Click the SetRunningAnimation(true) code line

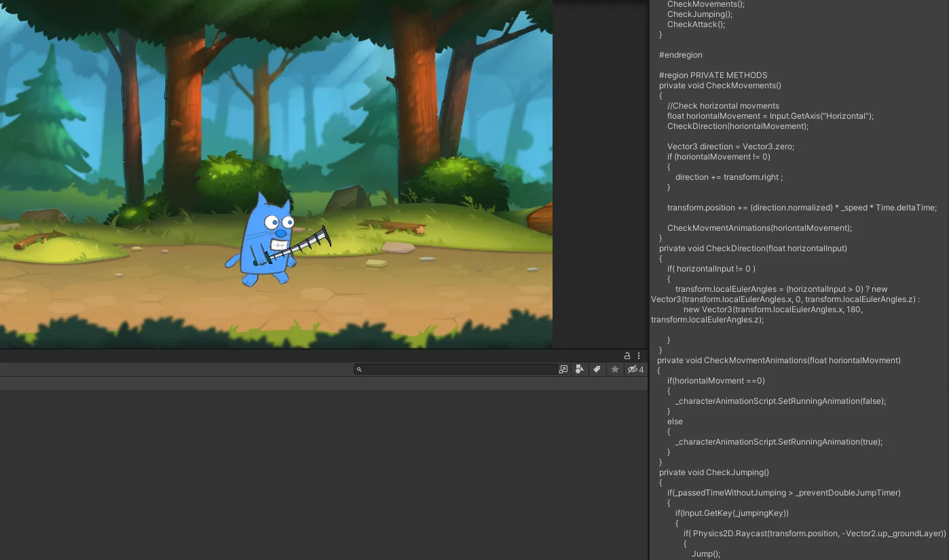pos(779,442)
